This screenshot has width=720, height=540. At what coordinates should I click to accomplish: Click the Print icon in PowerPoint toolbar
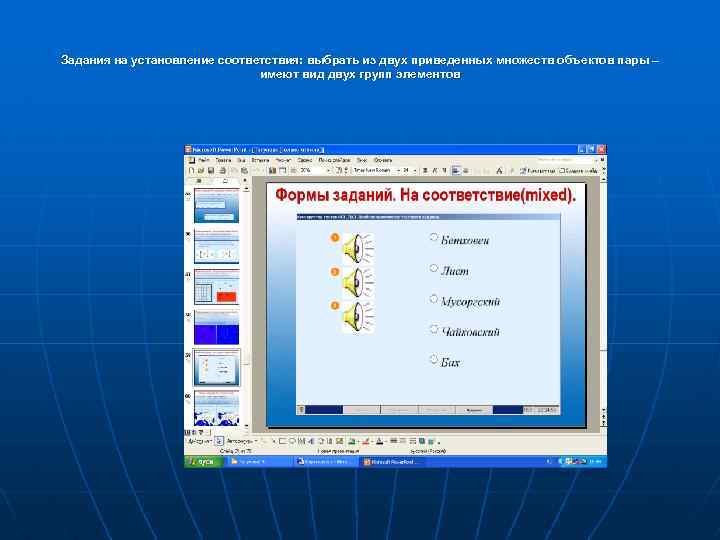coord(223,170)
